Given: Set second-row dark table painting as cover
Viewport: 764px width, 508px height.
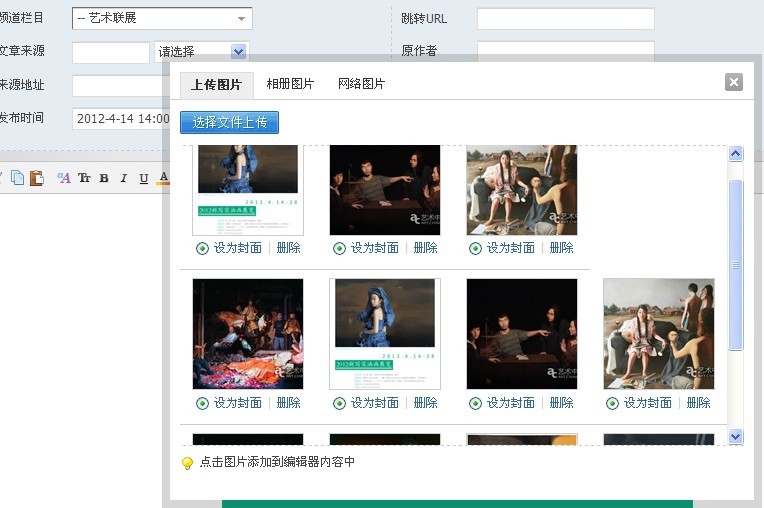Looking at the screenshot, I should click(x=502, y=403).
